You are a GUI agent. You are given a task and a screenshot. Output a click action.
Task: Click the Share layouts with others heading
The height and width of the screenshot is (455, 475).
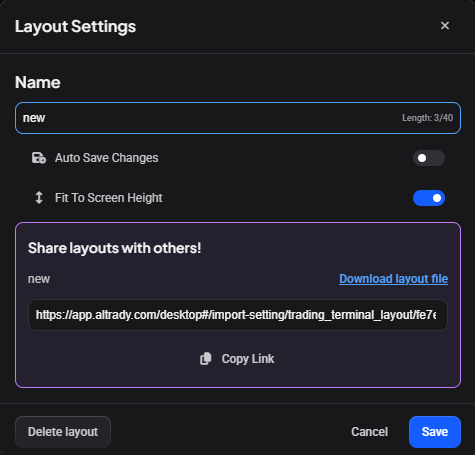pyautogui.click(x=115, y=248)
